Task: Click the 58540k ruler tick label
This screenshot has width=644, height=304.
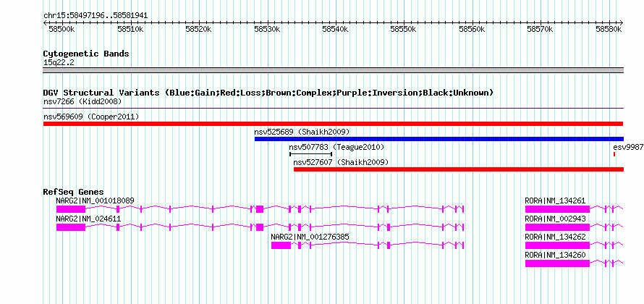Action: (x=336, y=29)
